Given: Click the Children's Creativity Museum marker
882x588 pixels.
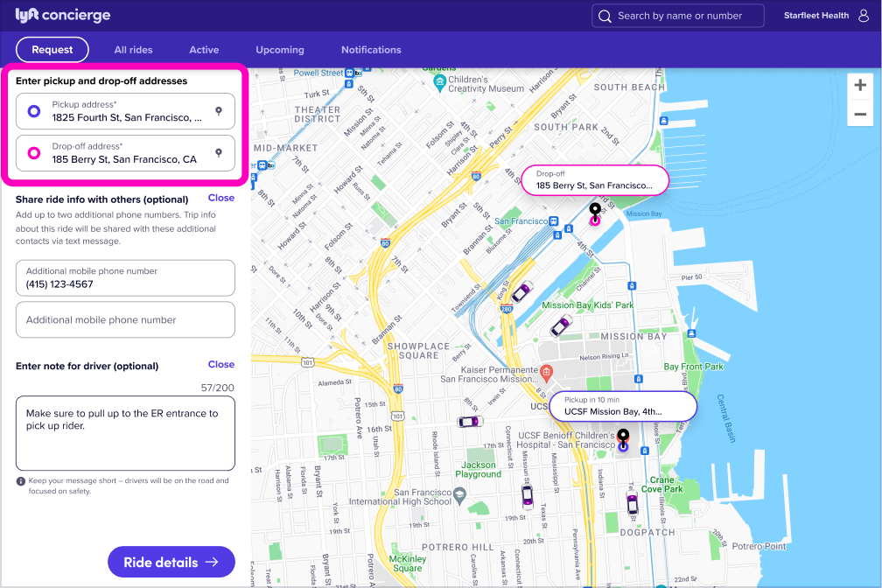Looking at the screenshot, I should (439, 83).
